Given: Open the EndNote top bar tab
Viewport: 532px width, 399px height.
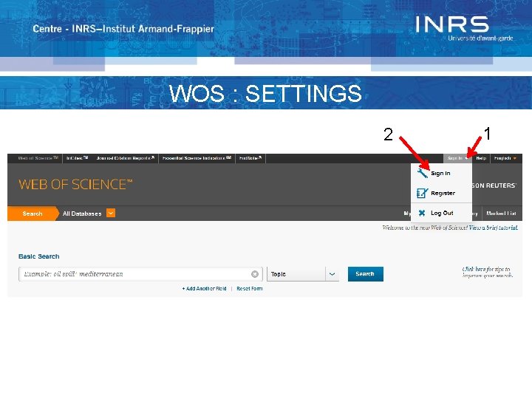Looking at the screenshot, I should (x=250, y=158).
